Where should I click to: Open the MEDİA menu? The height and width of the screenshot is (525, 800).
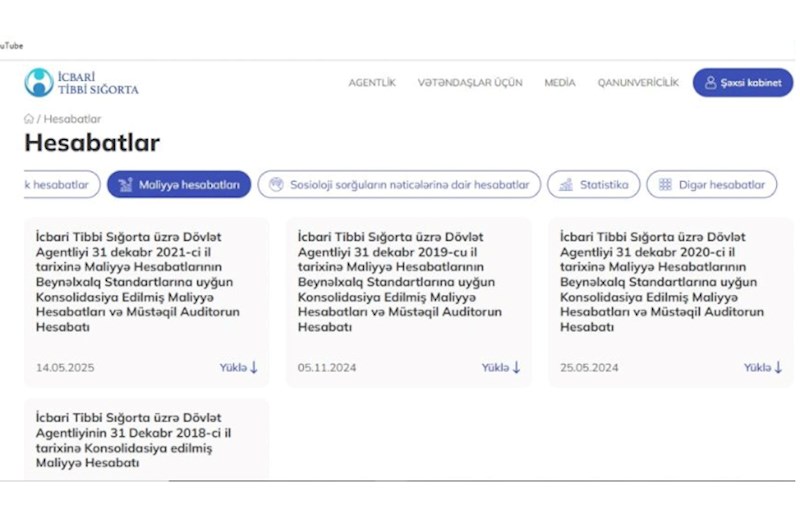[560, 83]
